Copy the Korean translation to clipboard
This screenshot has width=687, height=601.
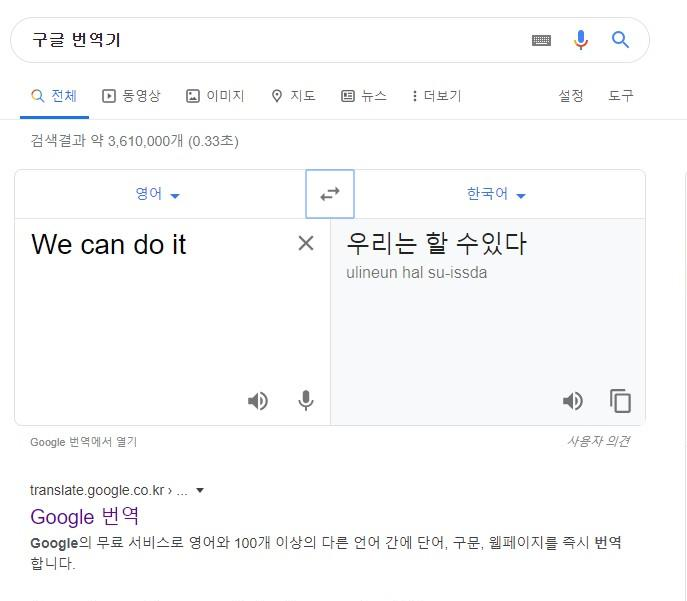[620, 401]
